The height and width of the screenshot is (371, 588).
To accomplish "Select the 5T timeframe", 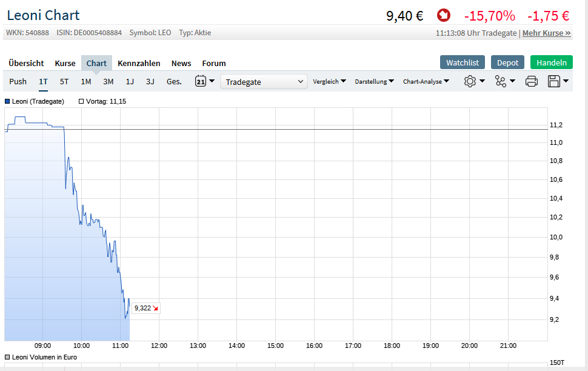I will [x=64, y=81].
